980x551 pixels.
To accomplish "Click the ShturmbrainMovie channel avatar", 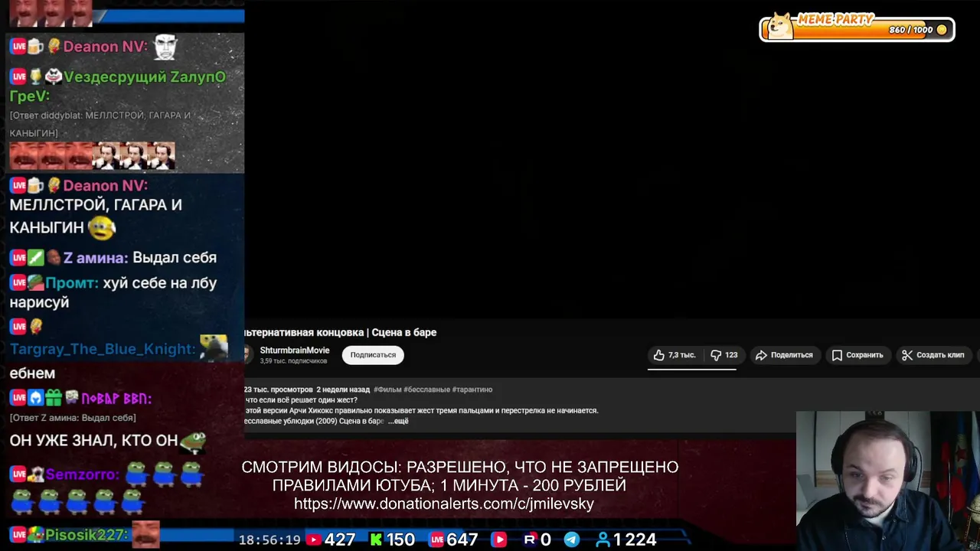I will pyautogui.click(x=247, y=354).
